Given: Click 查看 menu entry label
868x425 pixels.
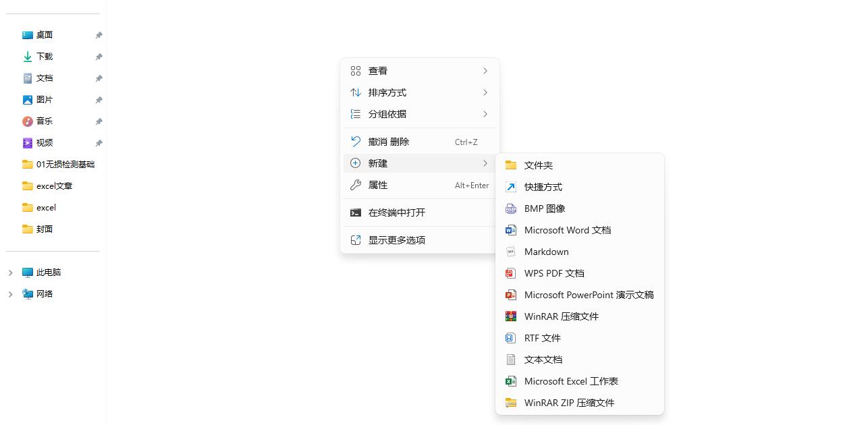Looking at the screenshot, I should [x=378, y=71].
